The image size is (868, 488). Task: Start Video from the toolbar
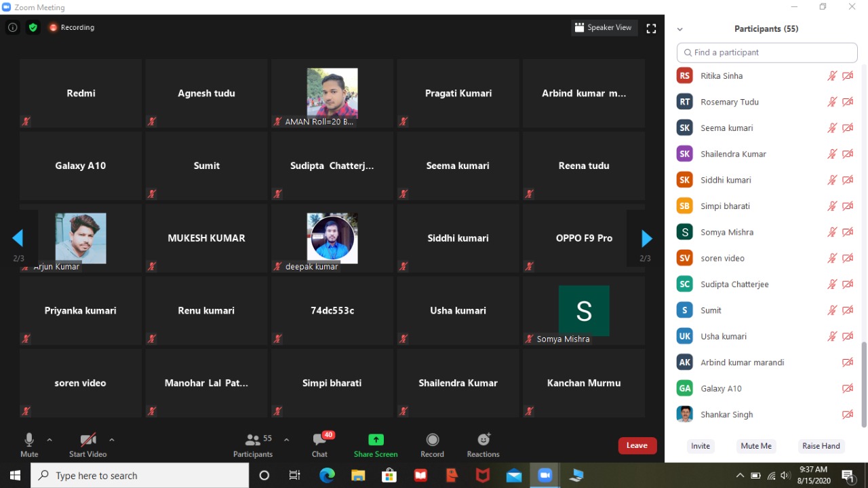(x=88, y=445)
